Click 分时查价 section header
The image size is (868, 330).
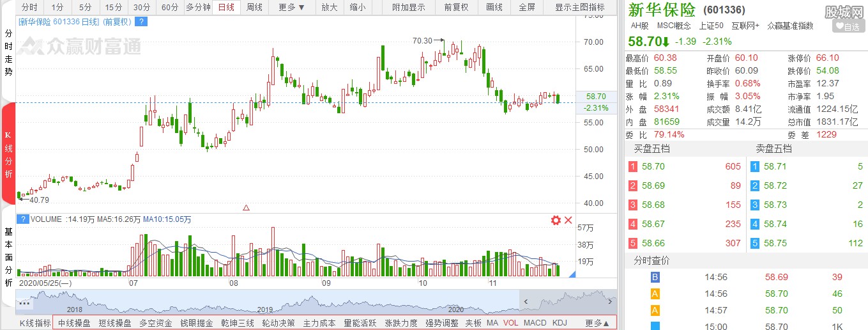[x=651, y=260]
